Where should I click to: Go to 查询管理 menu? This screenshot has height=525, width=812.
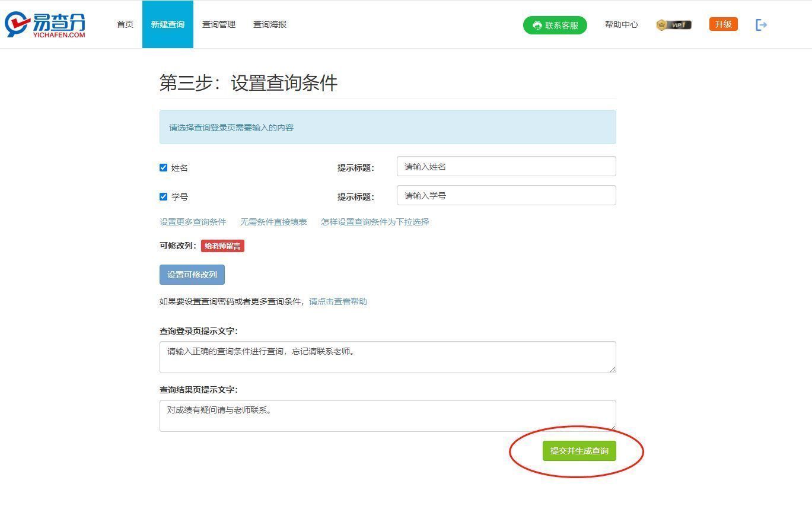coord(219,24)
